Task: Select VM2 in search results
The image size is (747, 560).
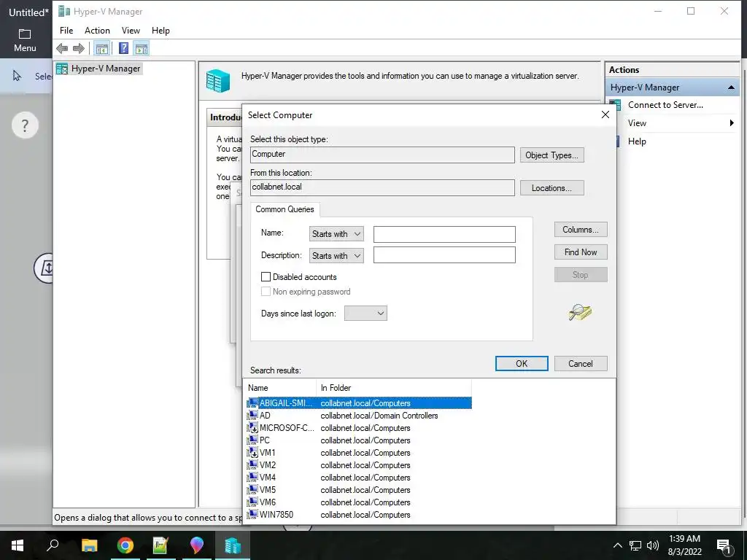Action: click(359, 464)
